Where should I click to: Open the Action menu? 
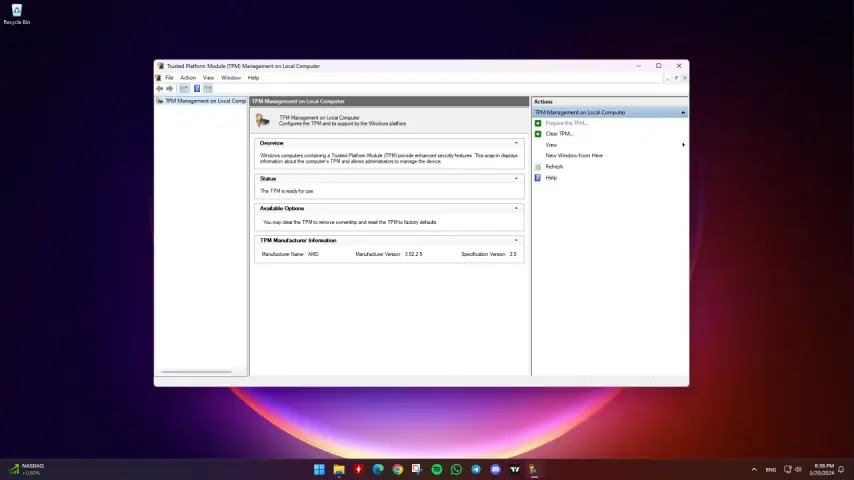[188, 78]
